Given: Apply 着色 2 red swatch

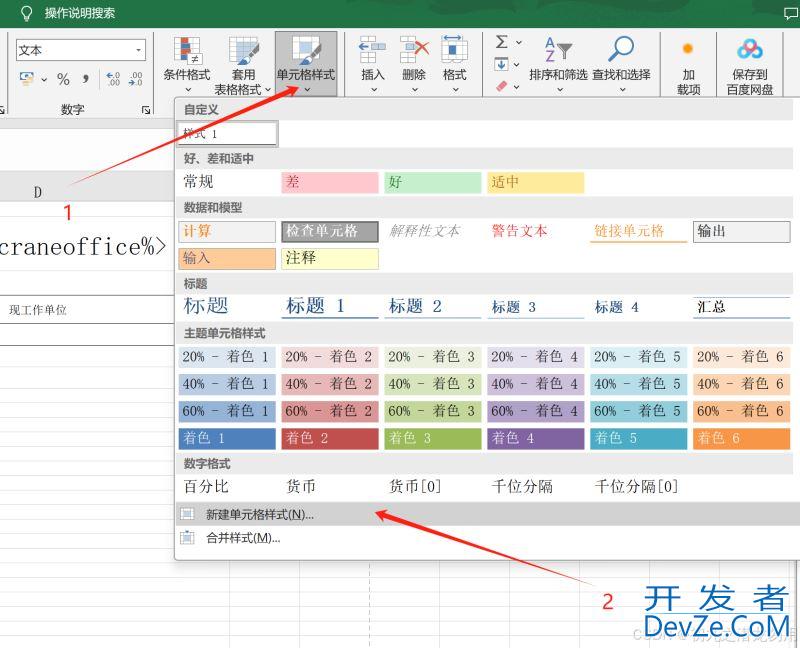Looking at the screenshot, I should (330, 438).
